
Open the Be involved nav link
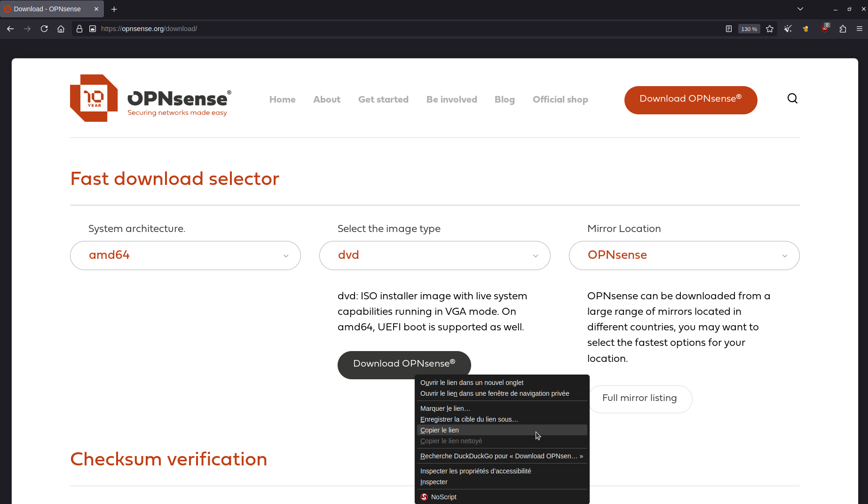pyautogui.click(x=452, y=99)
